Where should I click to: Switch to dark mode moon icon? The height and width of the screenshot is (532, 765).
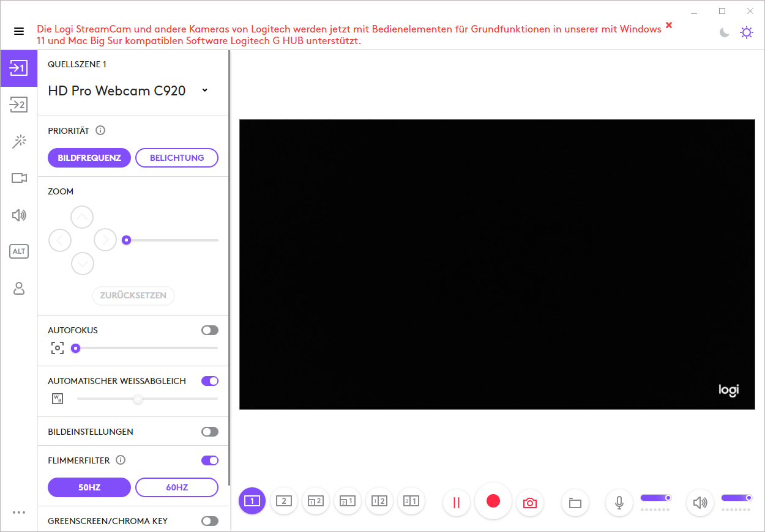(725, 32)
